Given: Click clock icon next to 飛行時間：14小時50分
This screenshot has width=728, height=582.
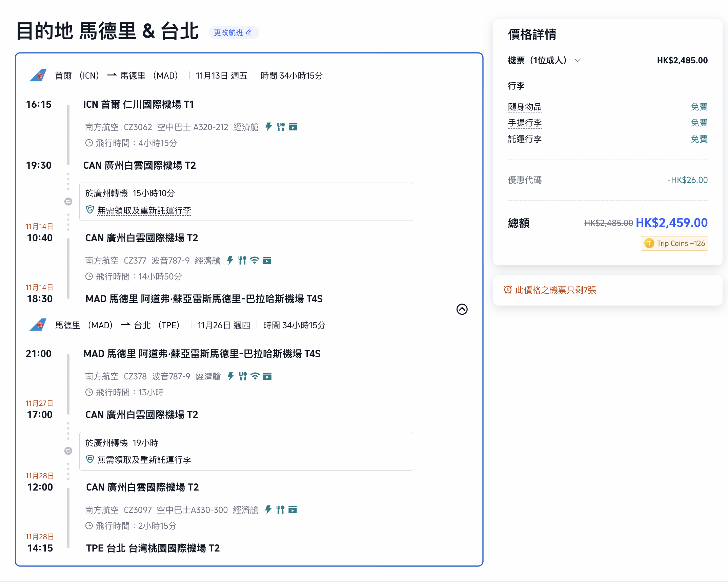Looking at the screenshot, I should tap(89, 276).
